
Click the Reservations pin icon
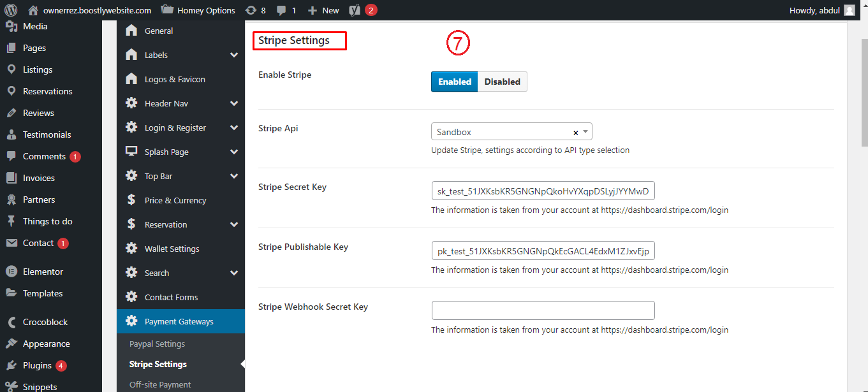point(11,91)
